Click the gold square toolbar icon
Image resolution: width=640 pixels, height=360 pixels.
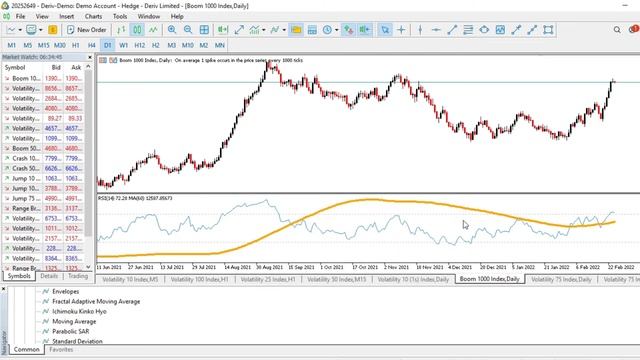53,30
